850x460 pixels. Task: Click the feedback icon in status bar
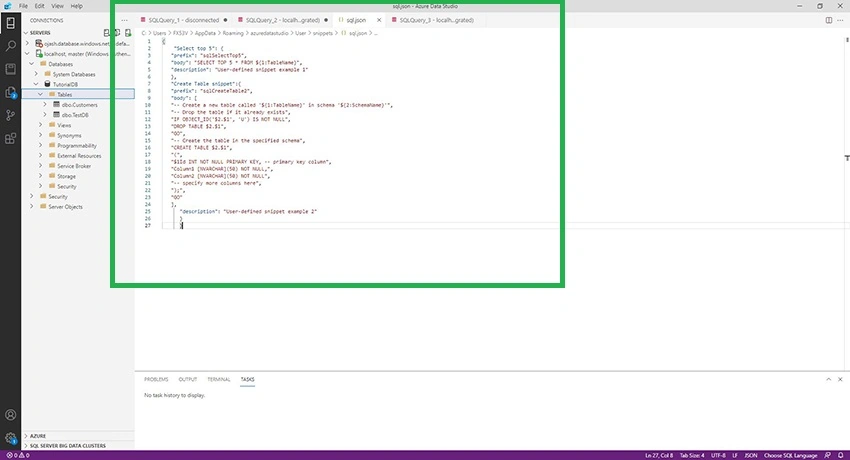pyautogui.click(x=827, y=456)
